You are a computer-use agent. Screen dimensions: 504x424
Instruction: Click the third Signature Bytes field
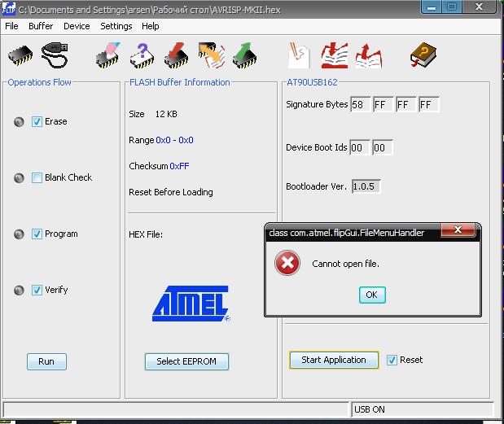click(x=406, y=105)
